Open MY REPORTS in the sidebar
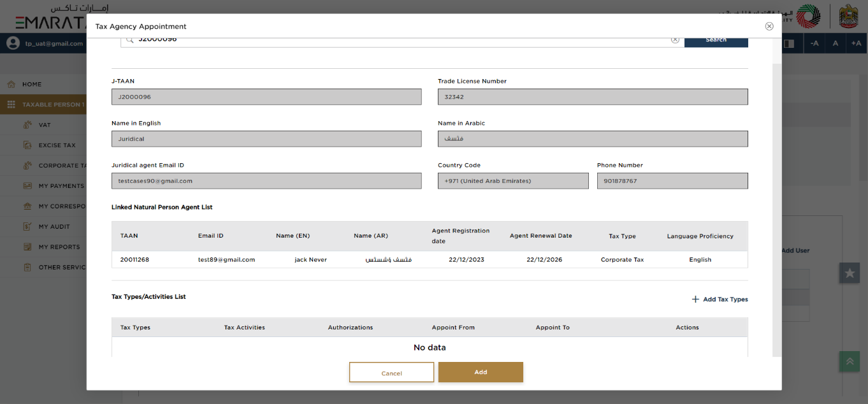 [59, 247]
